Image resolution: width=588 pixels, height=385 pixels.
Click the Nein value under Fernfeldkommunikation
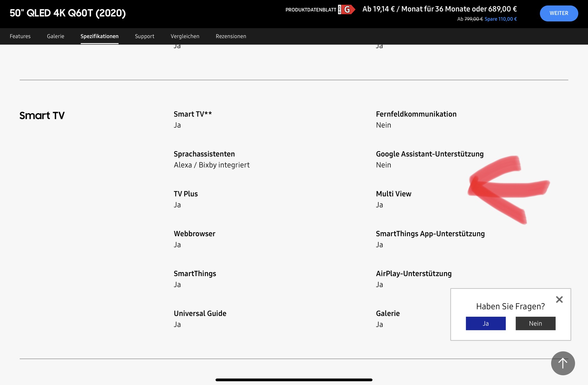click(x=383, y=125)
